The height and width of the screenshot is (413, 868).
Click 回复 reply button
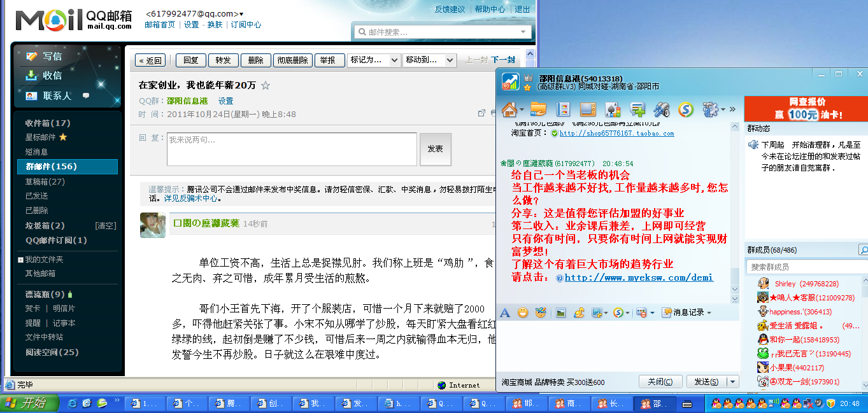(191, 60)
